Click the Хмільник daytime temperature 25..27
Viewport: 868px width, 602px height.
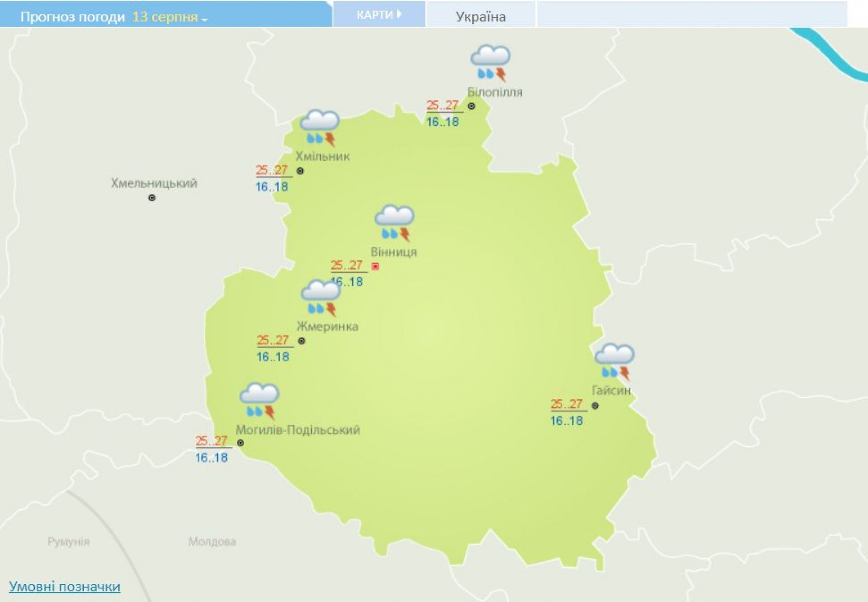tap(272, 171)
